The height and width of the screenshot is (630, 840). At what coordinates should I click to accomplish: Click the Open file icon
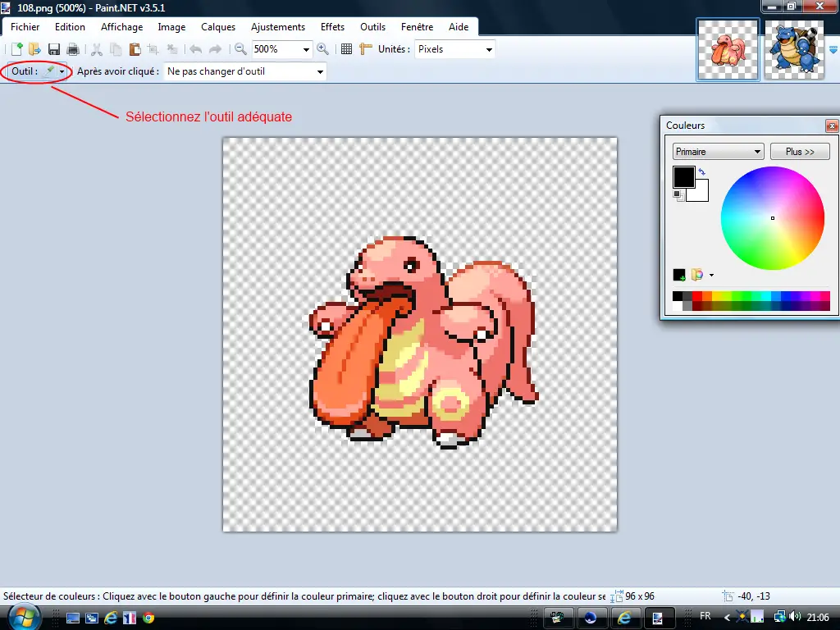(34, 49)
